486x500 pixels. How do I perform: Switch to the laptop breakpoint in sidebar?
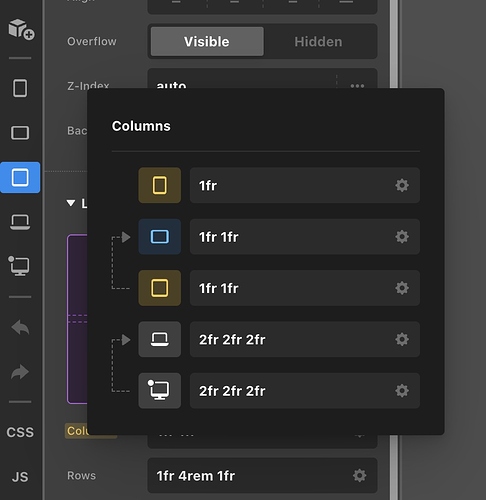(x=20, y=222)
